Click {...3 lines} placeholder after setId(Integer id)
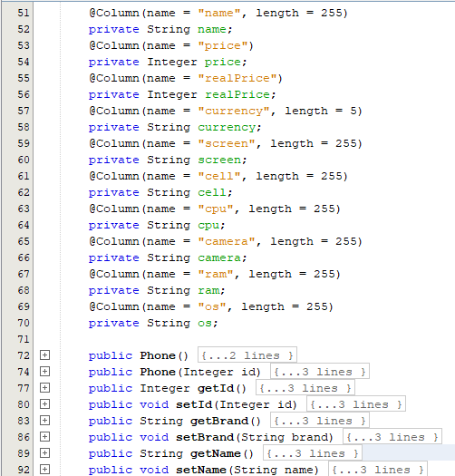Image resolution: width=455 pixels, height=476 pixels. (356, 404)
